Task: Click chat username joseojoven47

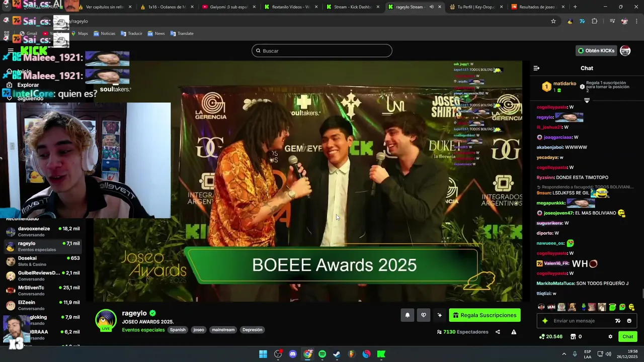Action: click(558, 213)
